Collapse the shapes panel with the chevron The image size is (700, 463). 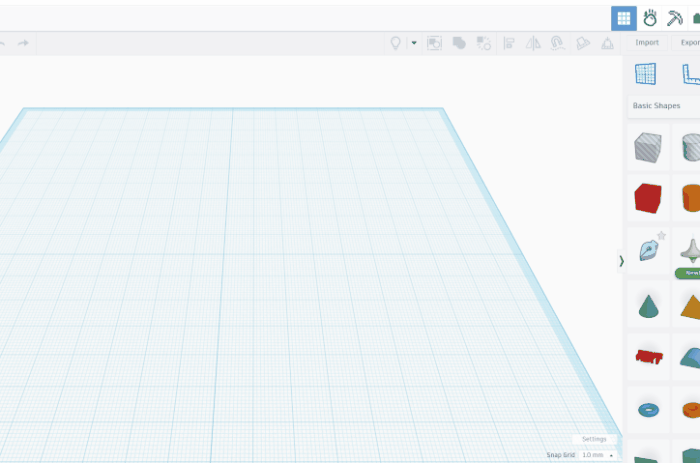tap(621, 261)
